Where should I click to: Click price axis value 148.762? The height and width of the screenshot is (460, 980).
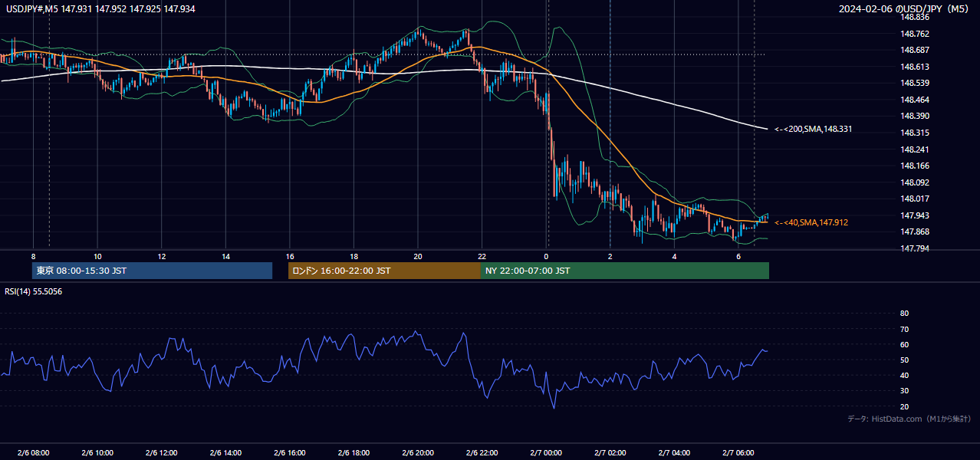pos(914,34)
